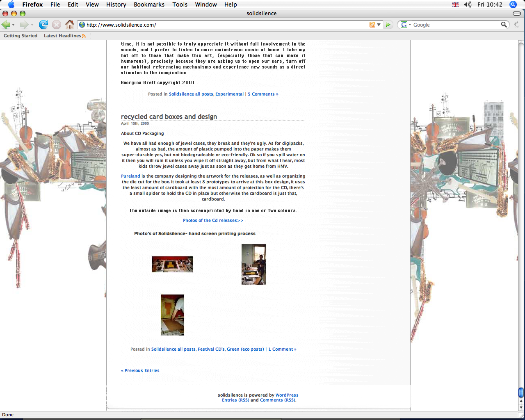Click the green Go arrow button
The height and width of the screenshot is (420, 525).
point(388,25)
